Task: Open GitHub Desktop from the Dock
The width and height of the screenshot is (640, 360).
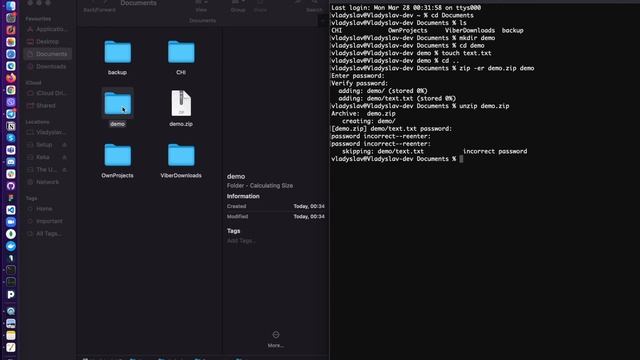Action: click(11, 186)
